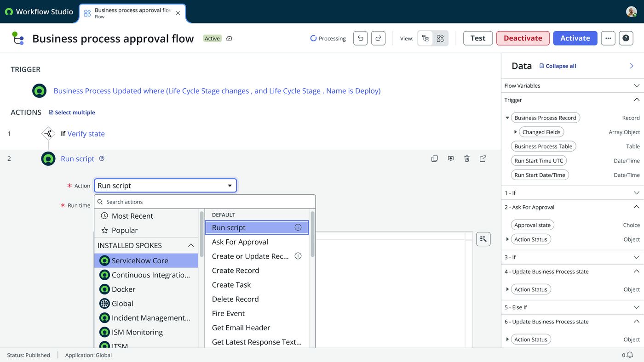
Task: Switch to diagram view layout icon
Action: 440,39
